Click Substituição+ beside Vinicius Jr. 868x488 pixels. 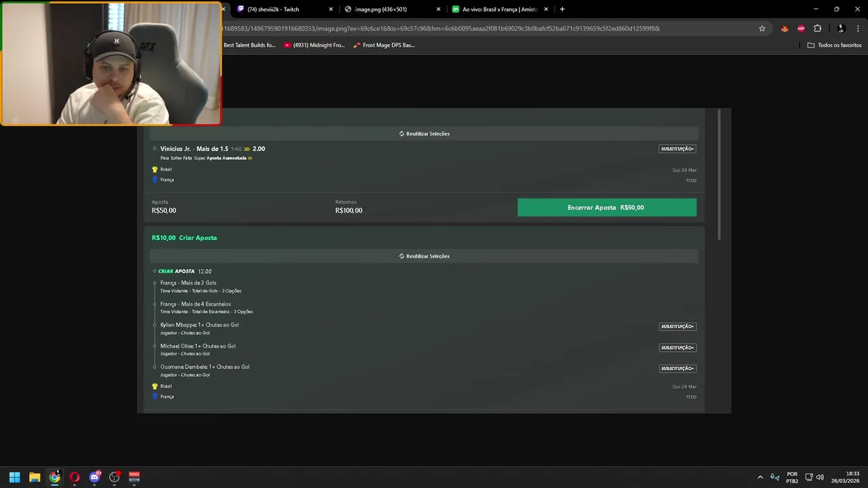coord(677,148)
